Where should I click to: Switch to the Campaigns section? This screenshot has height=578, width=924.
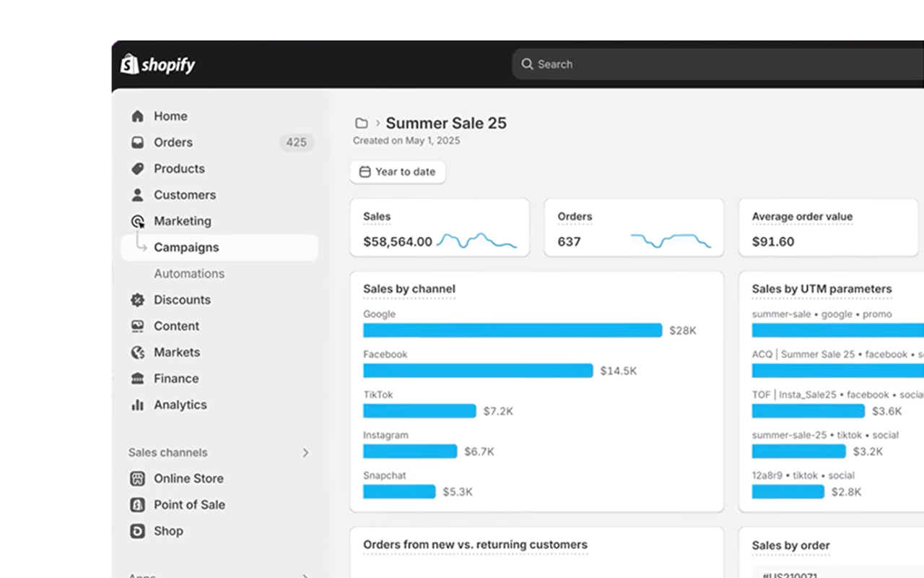[186, 247]
